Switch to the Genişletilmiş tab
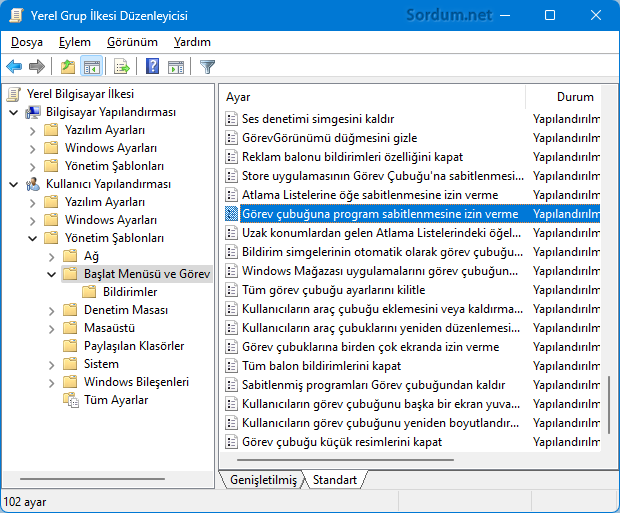This screenshot has width=620, height=513. tap(263, 479)
